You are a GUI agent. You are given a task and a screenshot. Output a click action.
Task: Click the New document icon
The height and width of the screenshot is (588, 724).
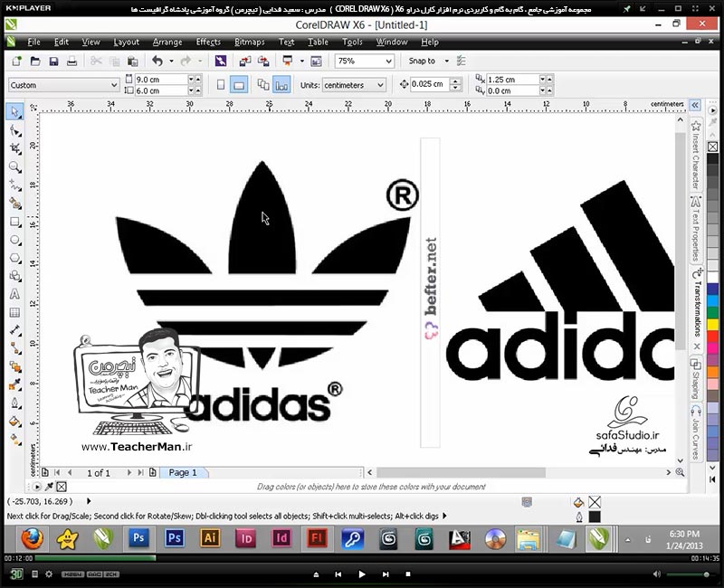coord(17,61)
